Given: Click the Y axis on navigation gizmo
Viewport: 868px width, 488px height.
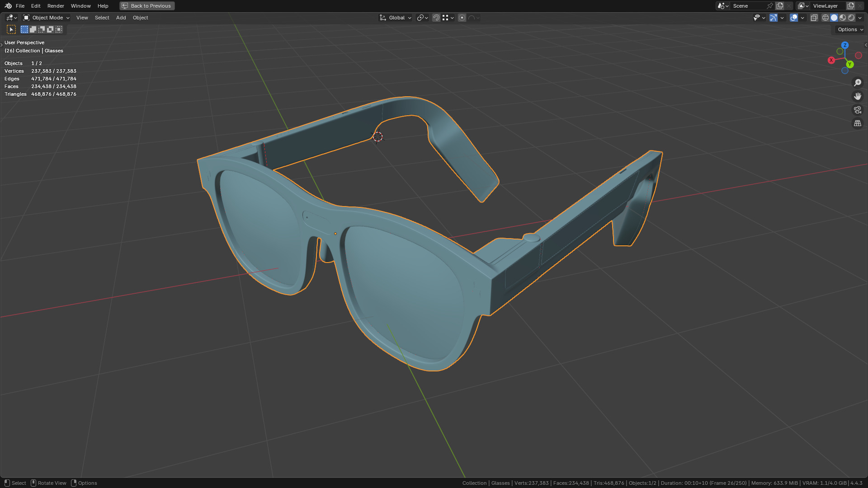Looking at the screenshot, I should coord(850,64).
